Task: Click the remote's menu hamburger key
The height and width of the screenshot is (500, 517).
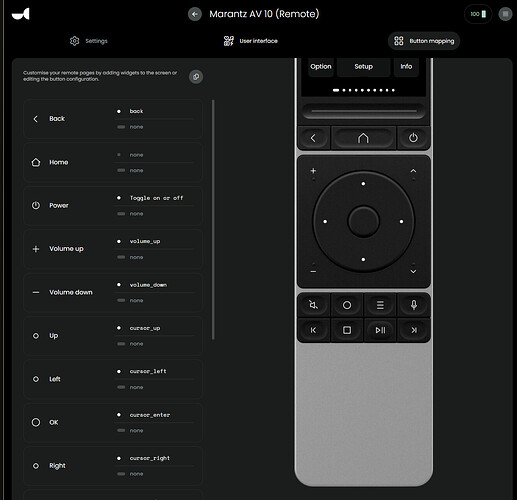Action: click(x=380, y=305)
